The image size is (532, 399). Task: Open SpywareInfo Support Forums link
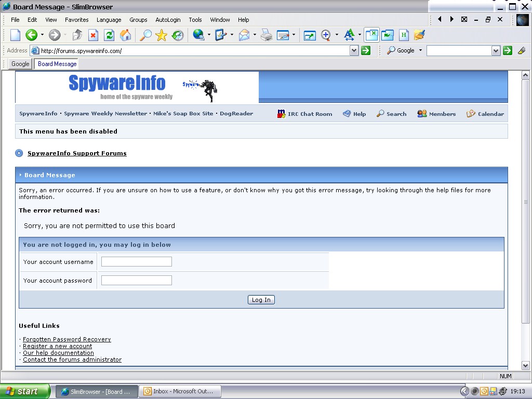point(77,153)
